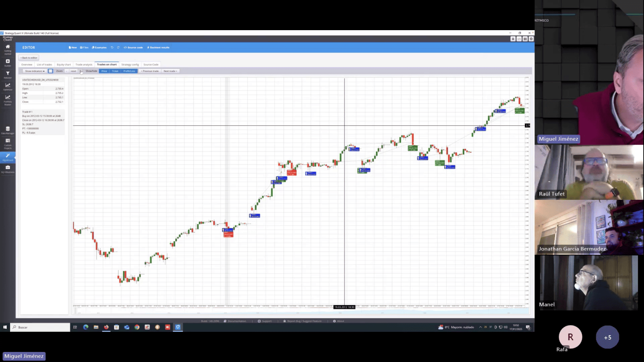Expand the +5 hidden participants in the call
This screenshot has width=644, height=362.
[608, 337]
